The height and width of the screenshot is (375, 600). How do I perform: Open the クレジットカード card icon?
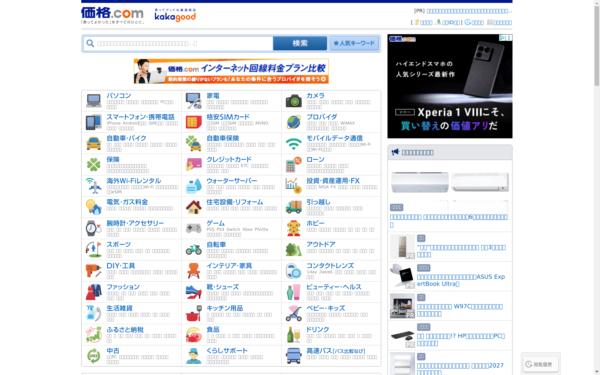click(194, 165)
